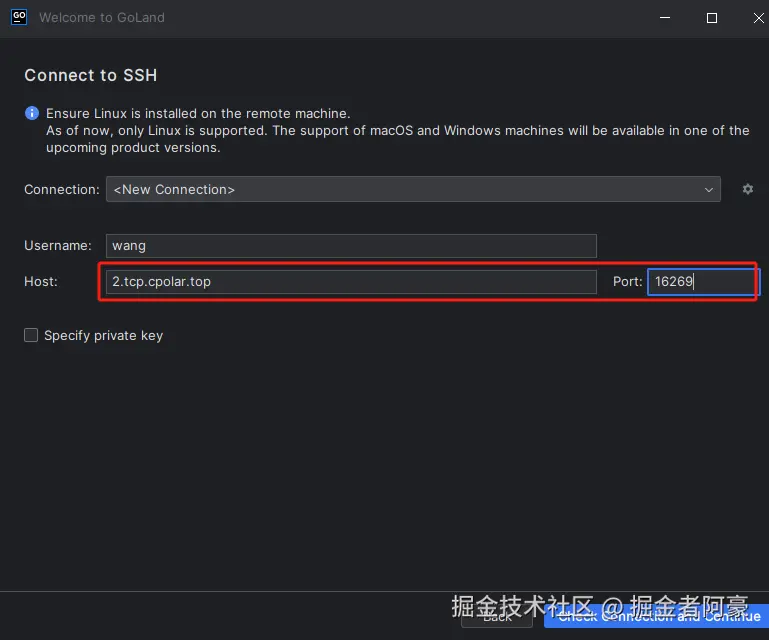The width and height of the screenshot is (769, 640).
Task: Open SSH configurations gear icon
Action: pos(747,189)
